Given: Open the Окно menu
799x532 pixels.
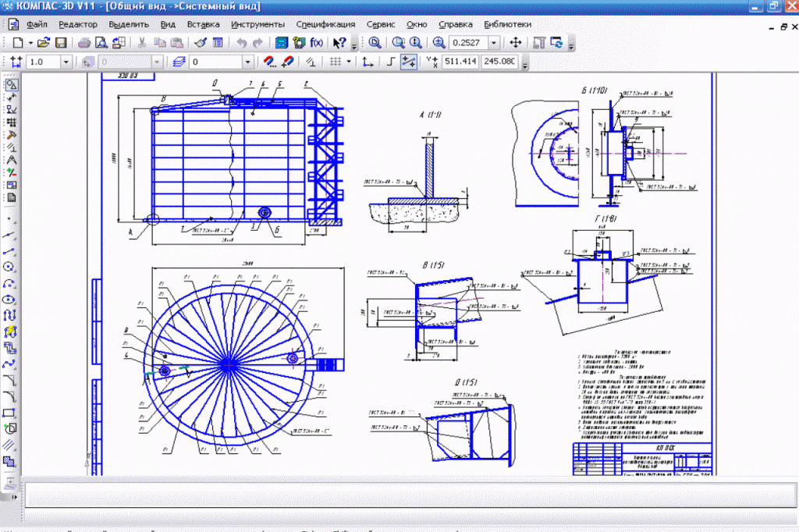Looking at the screenshot, I should click(417, 24).
